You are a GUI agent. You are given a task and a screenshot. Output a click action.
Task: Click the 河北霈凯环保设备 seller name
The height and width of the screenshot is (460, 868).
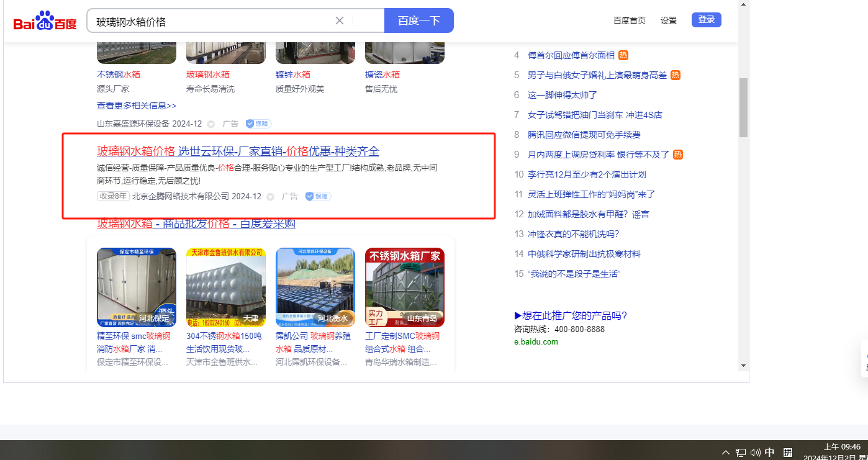pyautogui.click(x=312, y=362)
